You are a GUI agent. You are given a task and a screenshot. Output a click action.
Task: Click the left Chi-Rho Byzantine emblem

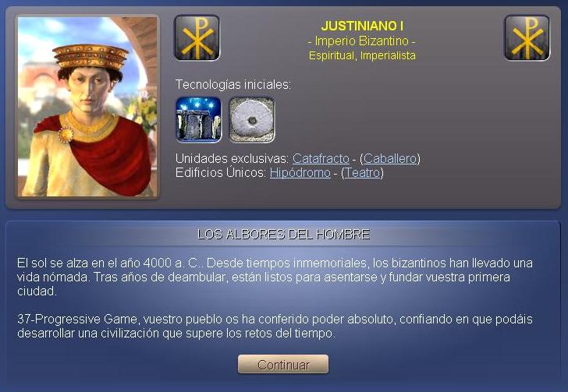click(197, 37)
